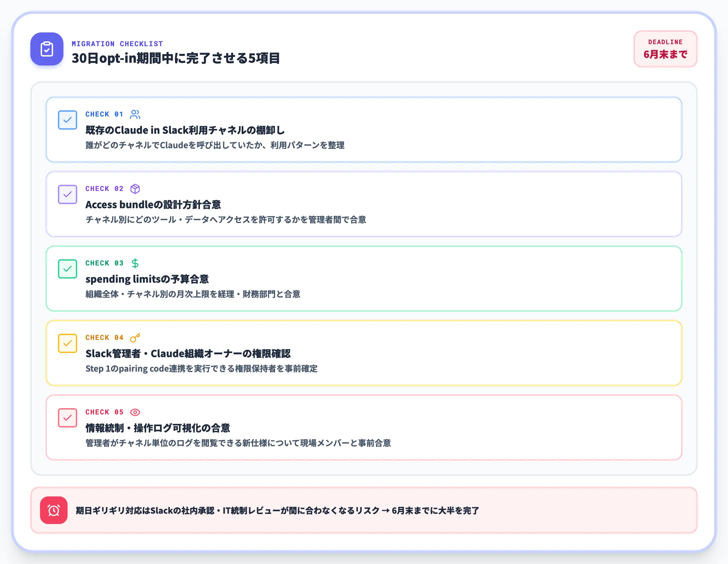Viewport: 728px width, 564px height.
Task: Open 既存のClaude in Slack利用チャネルの棚卸し heading
Action: coord(185,130)
